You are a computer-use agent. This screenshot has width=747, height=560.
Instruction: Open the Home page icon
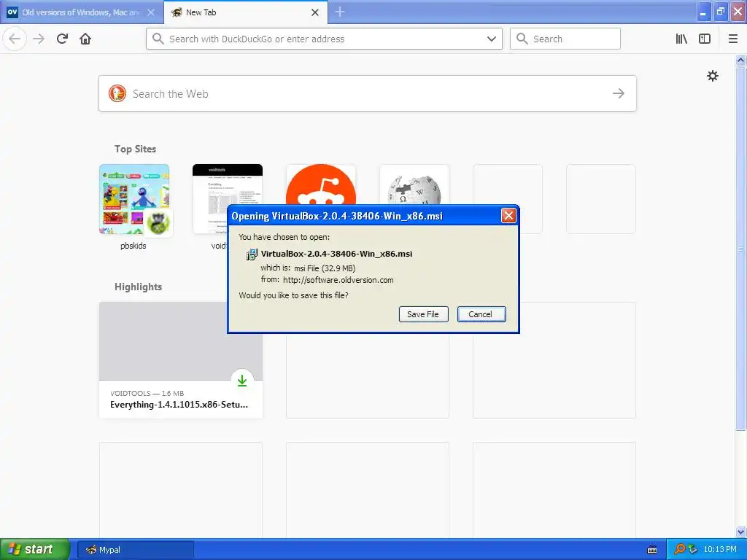click(x=85, y=39)
